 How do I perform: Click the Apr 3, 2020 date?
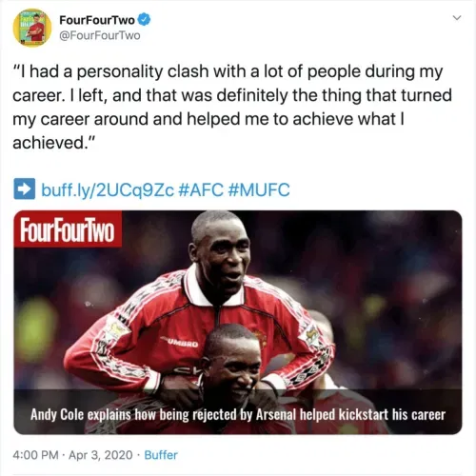pos(101,455)
